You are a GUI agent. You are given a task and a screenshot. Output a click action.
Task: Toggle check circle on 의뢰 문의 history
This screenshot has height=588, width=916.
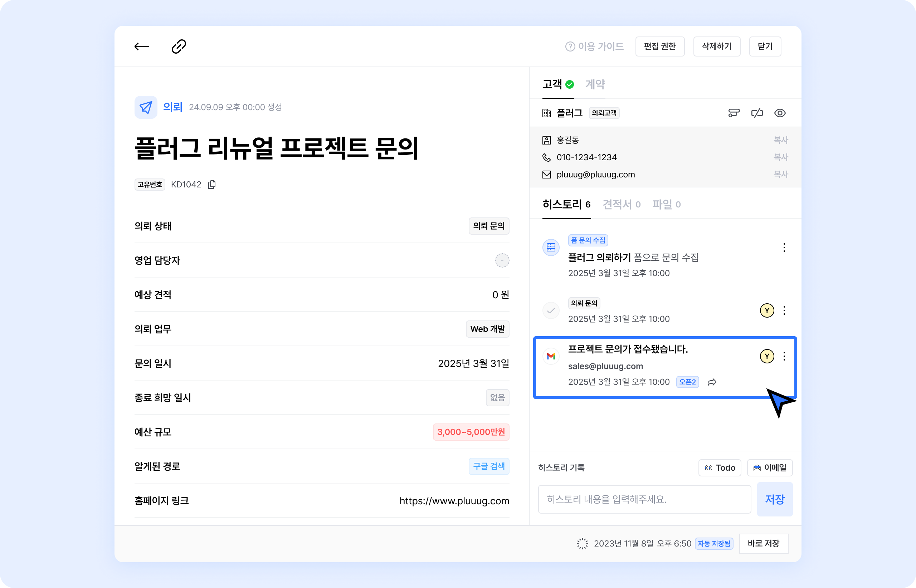551,310
